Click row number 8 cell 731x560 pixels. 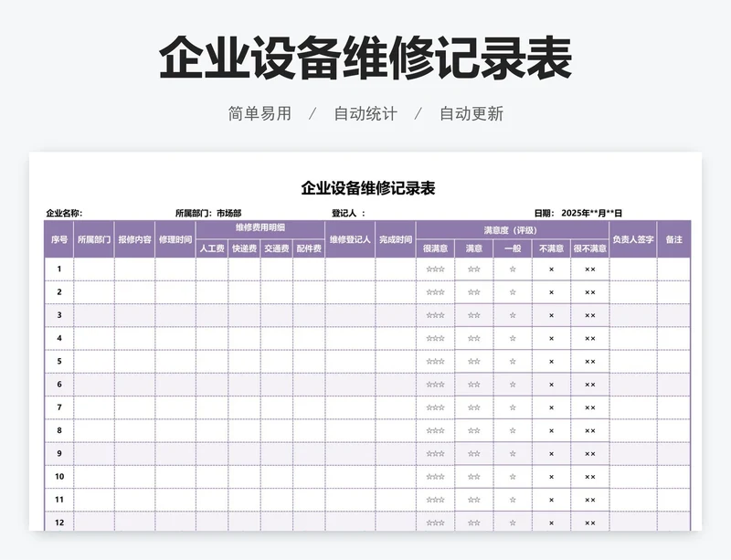[x=59, y=431]
